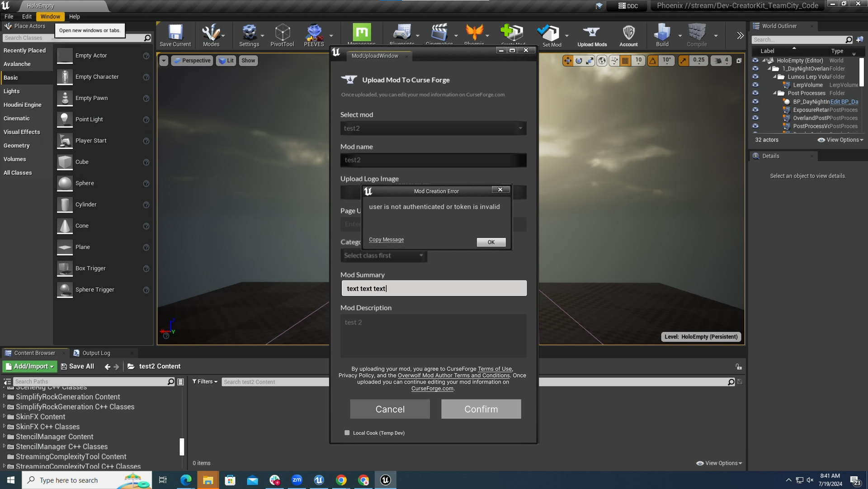868x489 pixels.
Task: Open the Settings toolbar icon
Action: [249, 35]
